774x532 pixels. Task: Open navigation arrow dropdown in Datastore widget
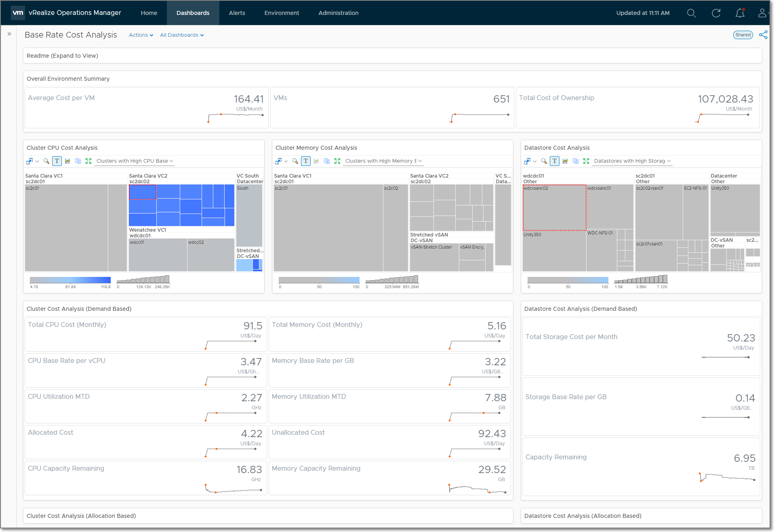pyautogui.click(x=535, y=161)
